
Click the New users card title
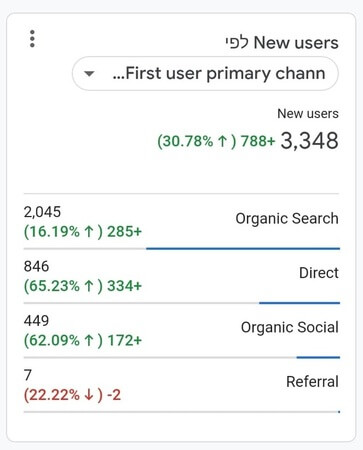[x=282, y=43]
